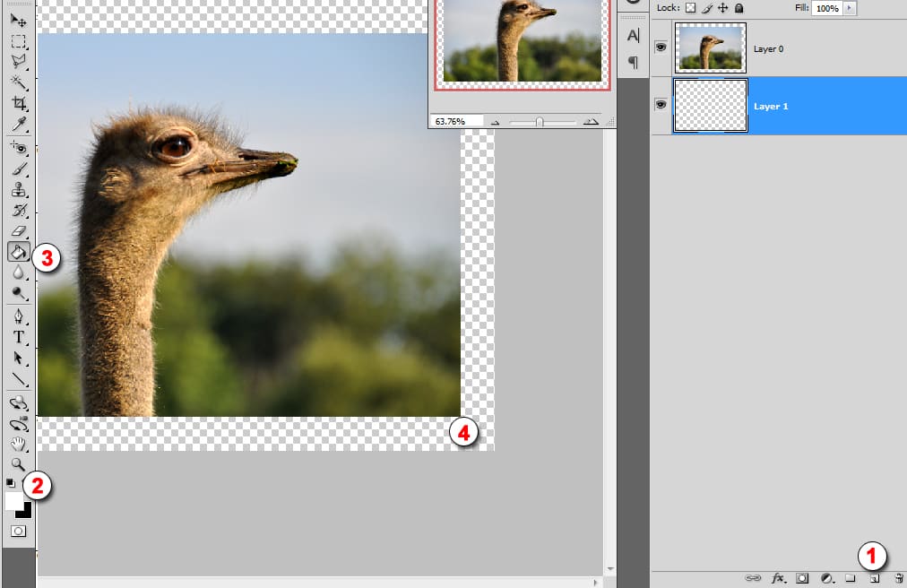Viewport: 907px width, 588px height.
Task: Activate the Eyedropper tool
Action: point(18,125)
